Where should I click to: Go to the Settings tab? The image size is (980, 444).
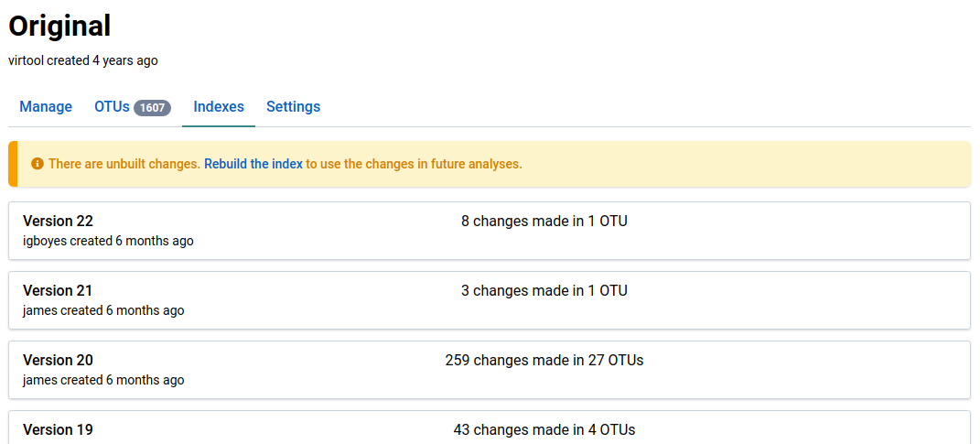click(x=293, y=107)
